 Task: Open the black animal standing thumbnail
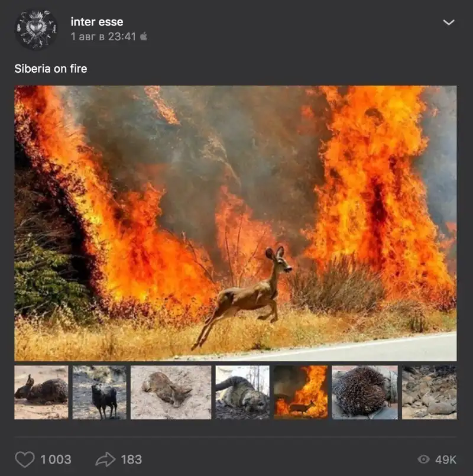[x=99, y=392]
